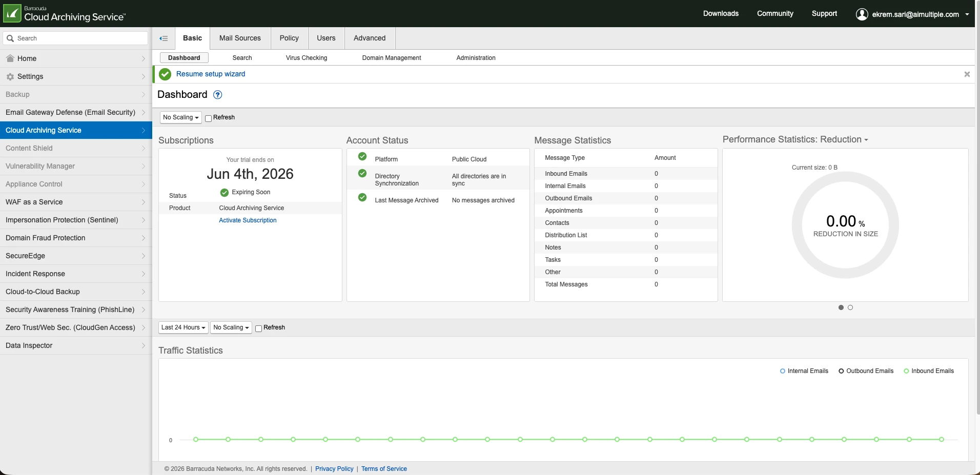This screenshot has height=475, width=980.
Task: Open Security Awareness Training (PhishLine)
Action: pos(76,309)
